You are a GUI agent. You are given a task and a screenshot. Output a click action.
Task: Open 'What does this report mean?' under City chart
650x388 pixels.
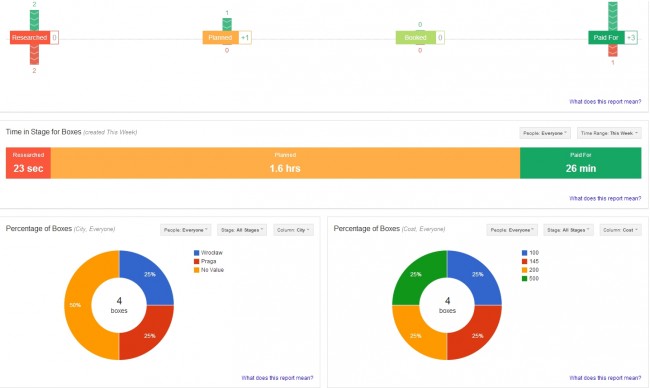[x=277, y=378]
